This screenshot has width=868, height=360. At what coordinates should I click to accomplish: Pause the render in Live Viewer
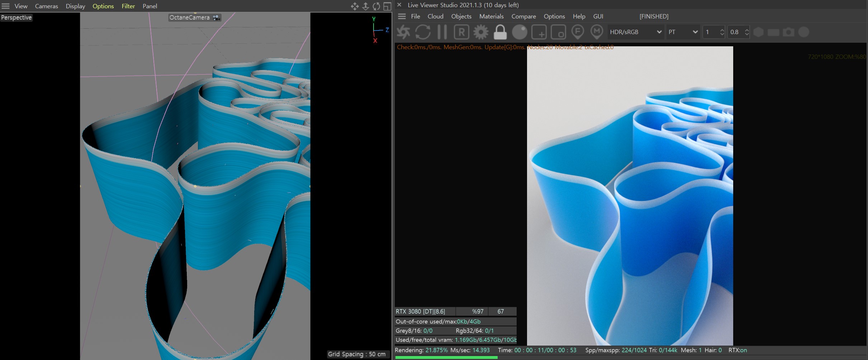tap(442, 32)
